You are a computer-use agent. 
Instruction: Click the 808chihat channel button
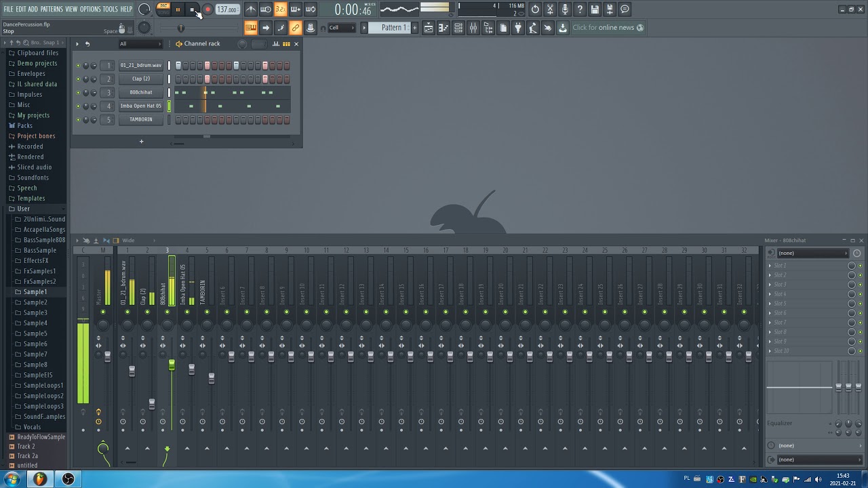coord(141,93)
